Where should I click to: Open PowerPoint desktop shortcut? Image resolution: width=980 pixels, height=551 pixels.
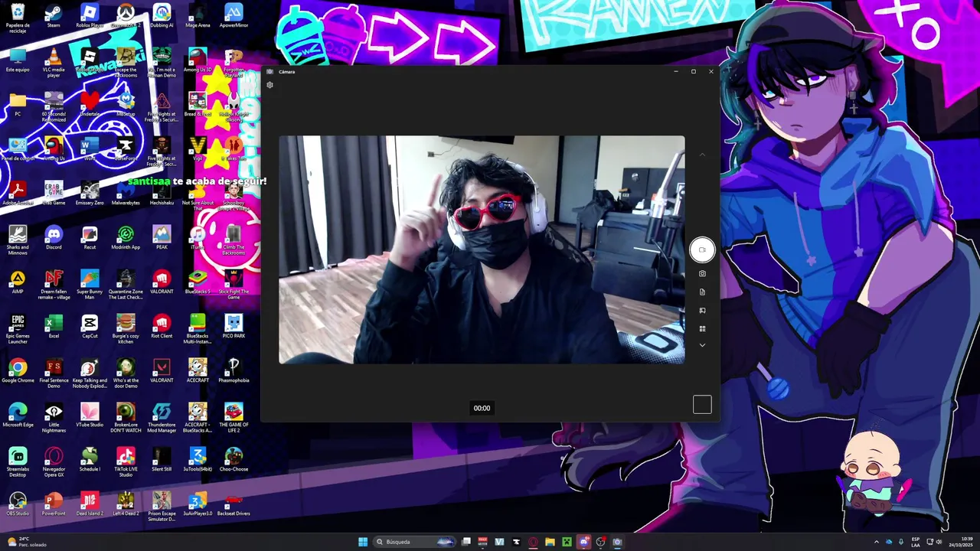pyautogui.click(x=54, y=504)
